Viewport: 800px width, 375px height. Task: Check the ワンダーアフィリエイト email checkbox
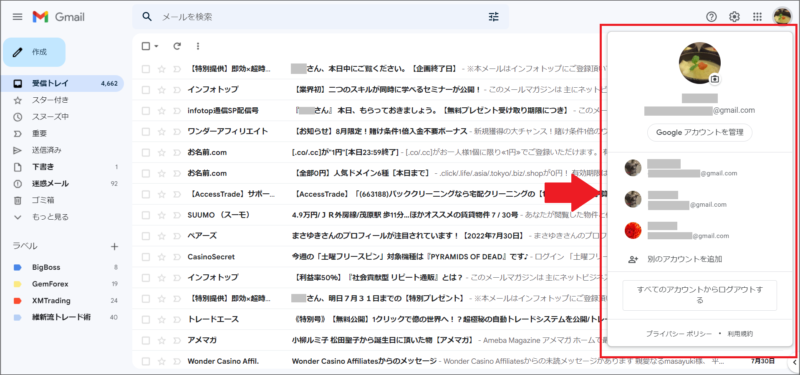[x=146, y=131]
